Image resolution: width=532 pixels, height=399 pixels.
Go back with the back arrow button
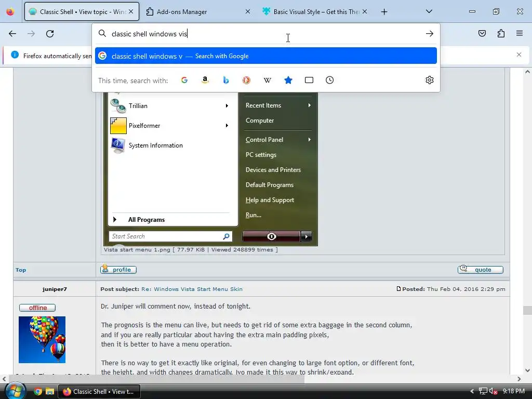tap(12, 34)
